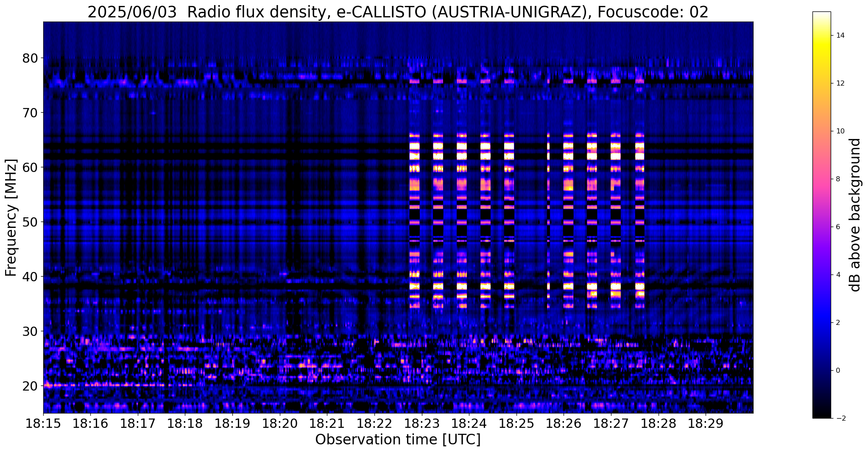Click the 'Frequency [MHz]' axis label
The height and width of the screenshot is (452, 868).
tap(11, 217)
